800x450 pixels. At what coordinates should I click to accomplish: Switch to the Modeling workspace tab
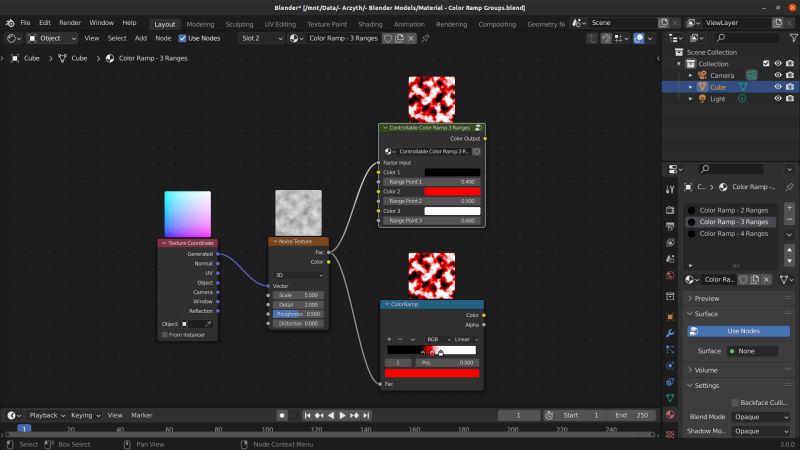[x=200, y=24]
